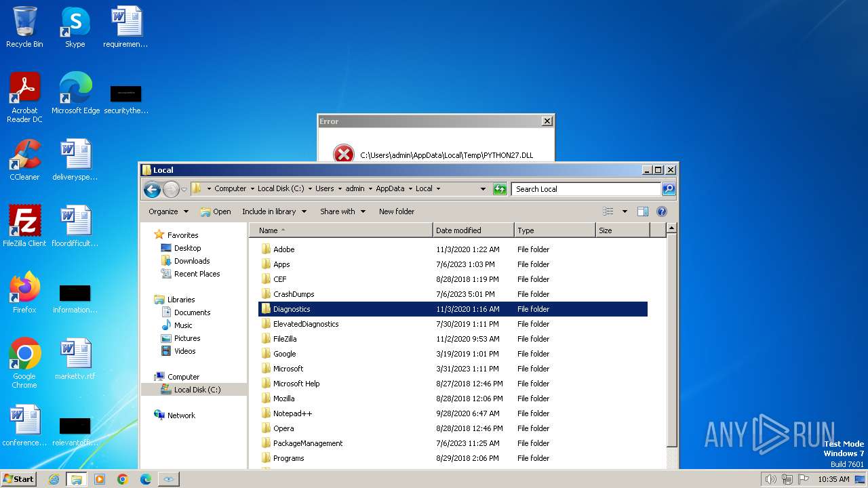Viewport: 868px width, 488px height.
Task: Launch Google Chrome desktop shortcut
Action: 24,363
